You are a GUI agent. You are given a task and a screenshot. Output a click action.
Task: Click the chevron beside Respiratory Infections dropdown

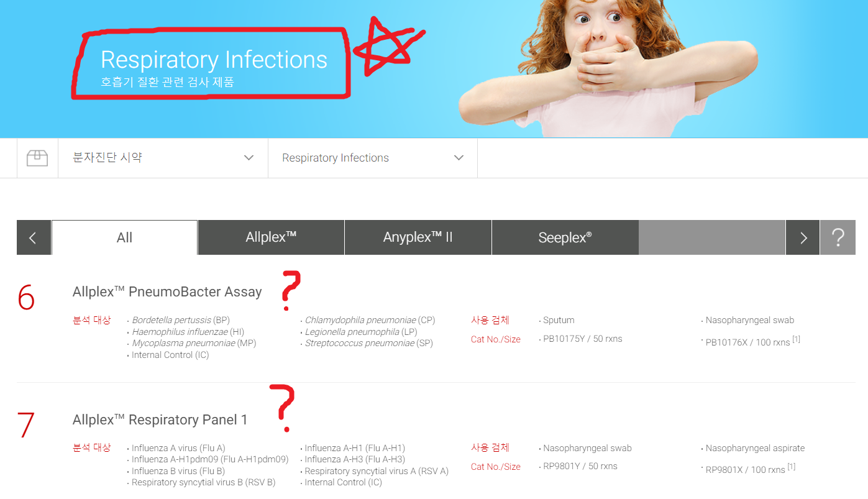pos(459,158)
